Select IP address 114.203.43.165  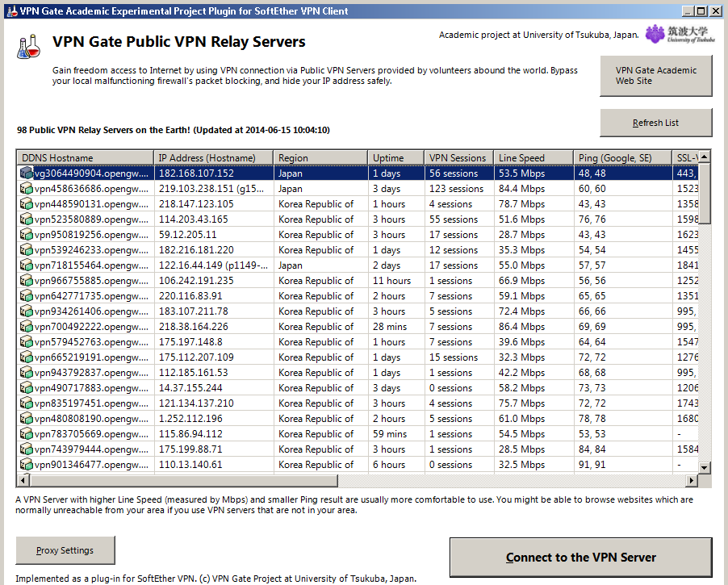point(193,219)
